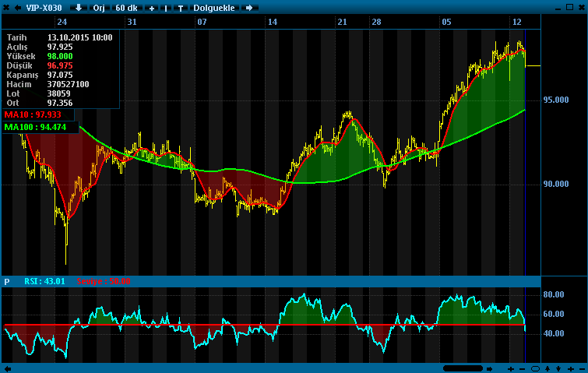Click the 14 date marker on time axis

(273, 22)
